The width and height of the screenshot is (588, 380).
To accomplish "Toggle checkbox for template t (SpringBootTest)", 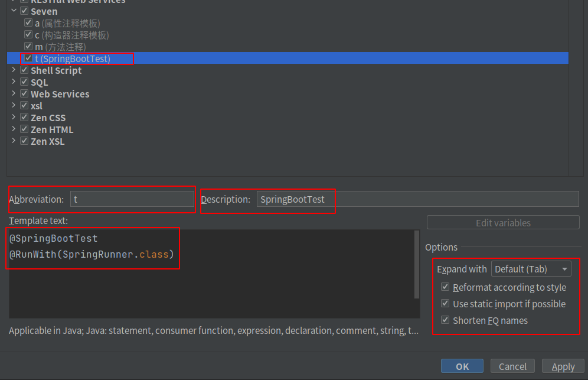I will pos(28,58).
